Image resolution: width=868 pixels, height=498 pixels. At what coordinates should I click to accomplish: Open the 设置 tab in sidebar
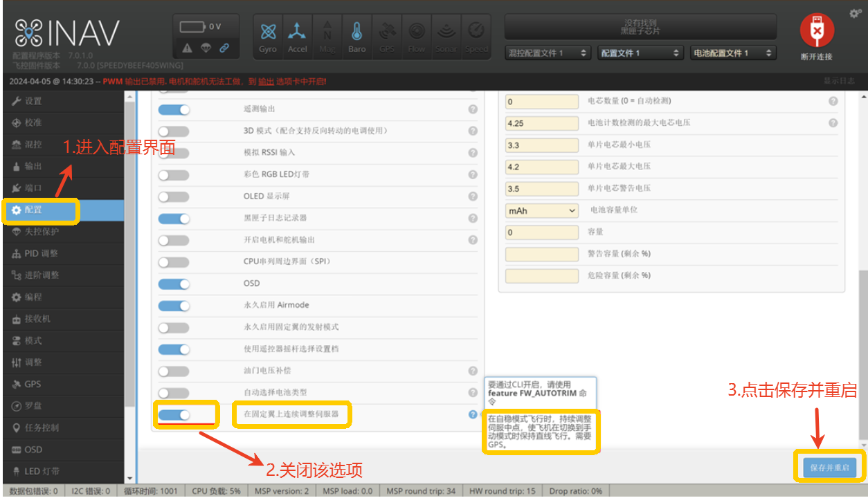tap(62, 101)
